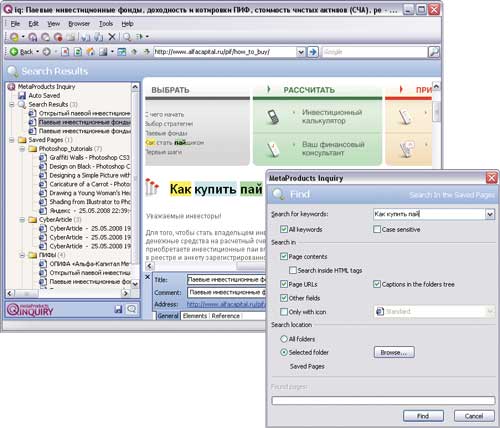The image size is (500, 428).
Task: Toggle the Other fields checkbox
Action: 284,298
